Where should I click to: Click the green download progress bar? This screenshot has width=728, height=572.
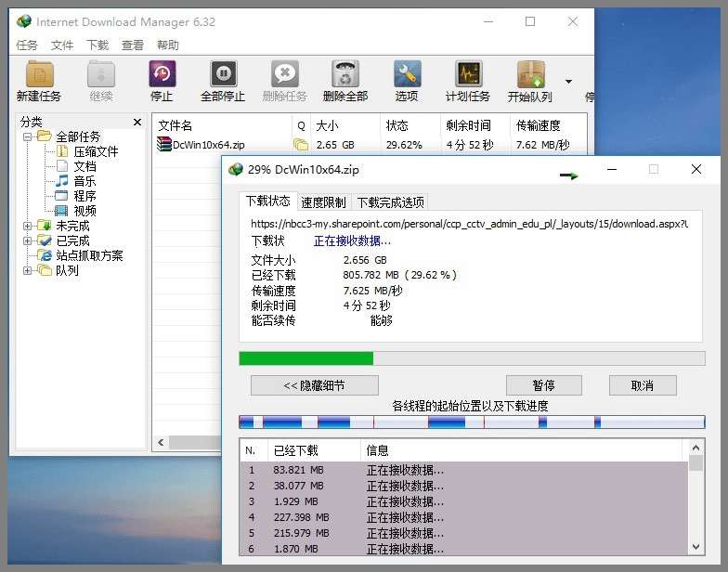point(472,358)
